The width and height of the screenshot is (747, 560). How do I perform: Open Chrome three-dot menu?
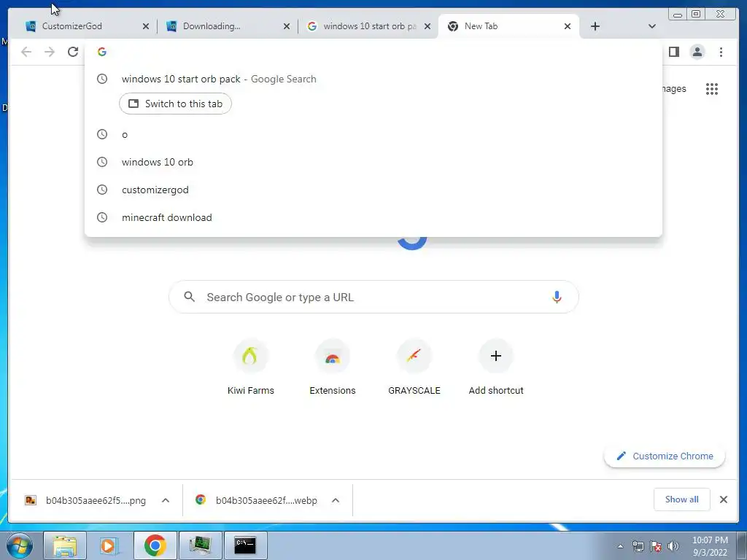tap(721, 52)
